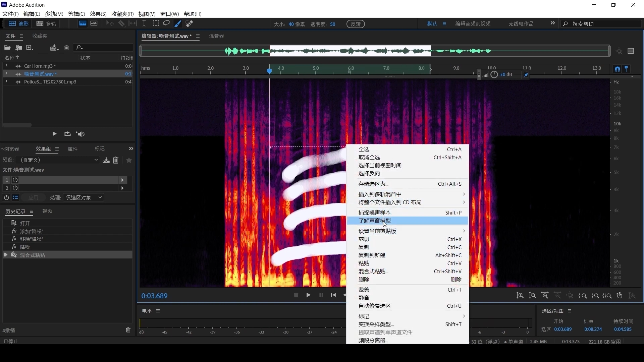Click the Import File icon in the Files panel

pyautogui.click(x=19, y=48)
